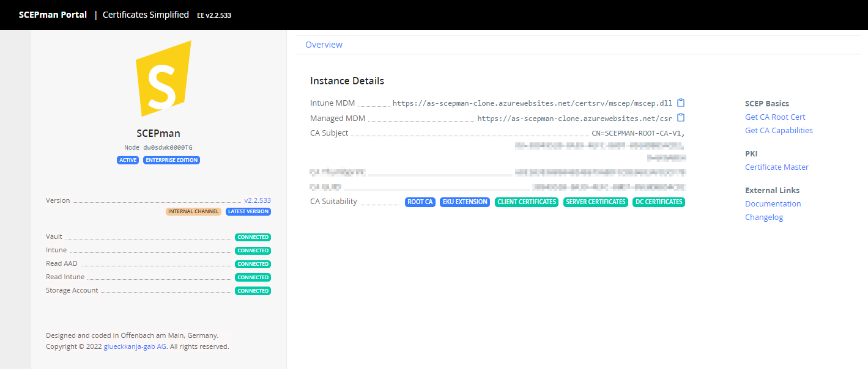Click the CA Suitability label
The width and height of the screenshot is (868, 369).
point(333,202)
